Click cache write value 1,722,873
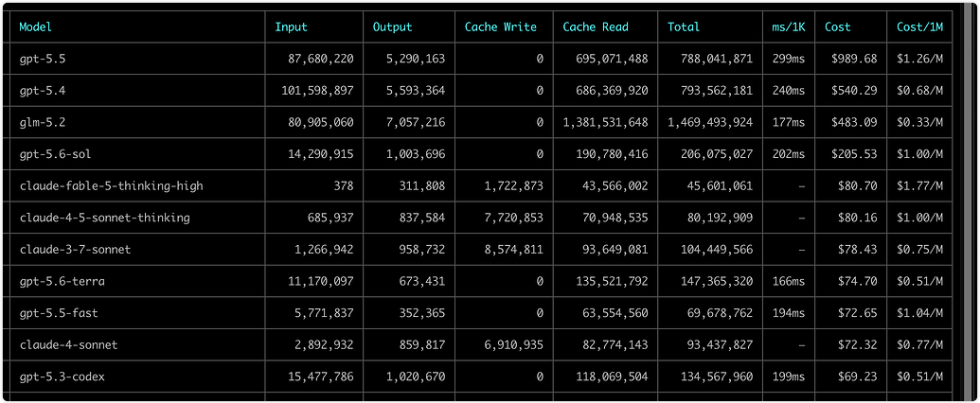980x403 pixels. [514, 185]
